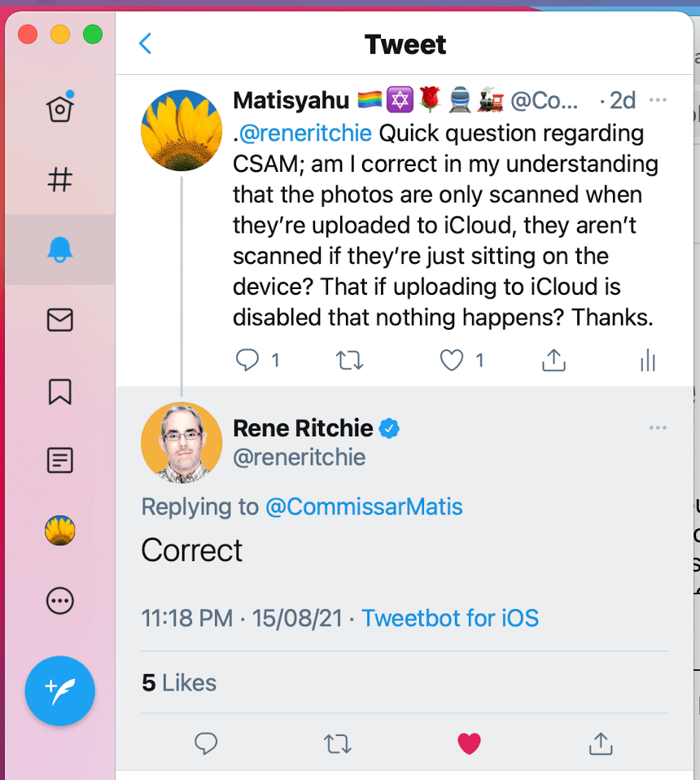
Task: Open the @CommissarMatis mention link
Action: pyautogui.click(x=364, y=506)
